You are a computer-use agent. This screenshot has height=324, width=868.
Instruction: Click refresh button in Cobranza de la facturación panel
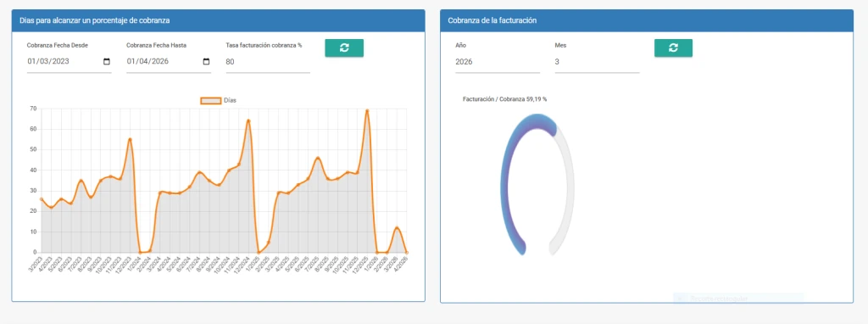pyautogui.click(x=673, y=48)
